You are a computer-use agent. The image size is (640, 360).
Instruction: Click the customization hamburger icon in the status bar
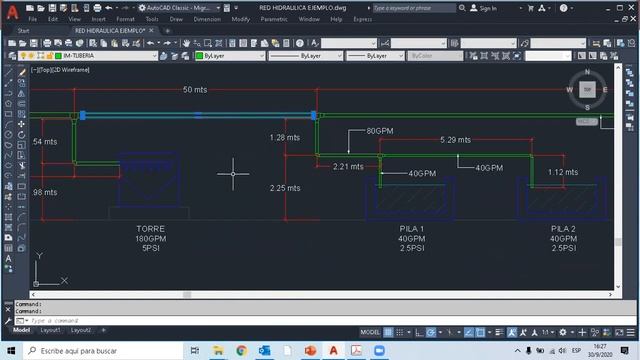click(631, 333)
